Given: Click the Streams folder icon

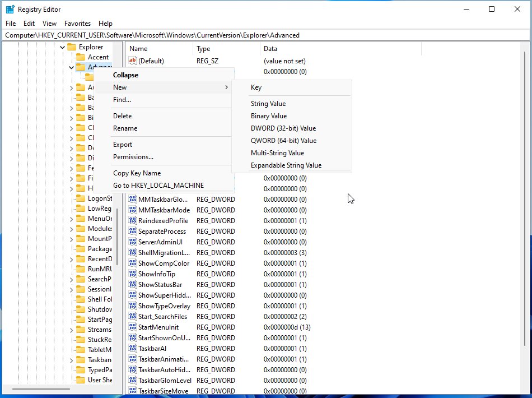Looking at the screenshot, I should point(81,330).
